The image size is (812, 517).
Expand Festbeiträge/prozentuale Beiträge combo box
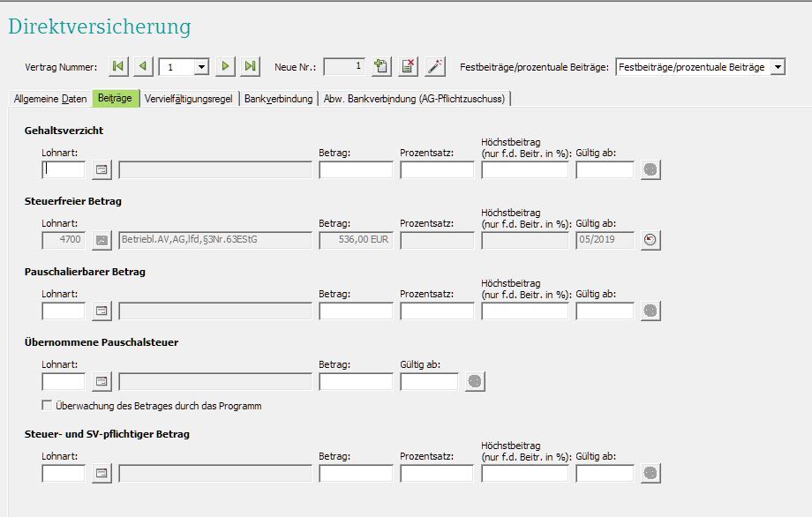(x=777, y=67)
